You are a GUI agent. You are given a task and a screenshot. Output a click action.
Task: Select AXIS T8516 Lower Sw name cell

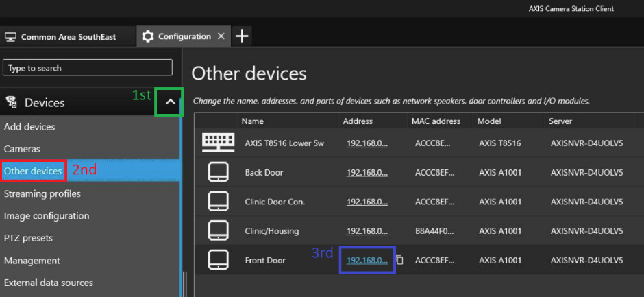click(x=284, y=143)
